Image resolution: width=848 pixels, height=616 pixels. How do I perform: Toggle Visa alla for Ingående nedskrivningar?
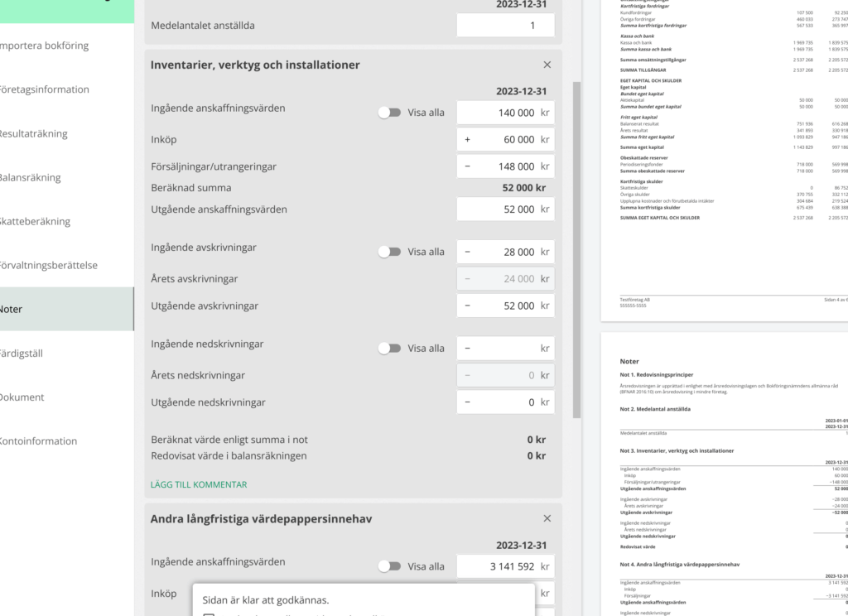pos(389,349)
